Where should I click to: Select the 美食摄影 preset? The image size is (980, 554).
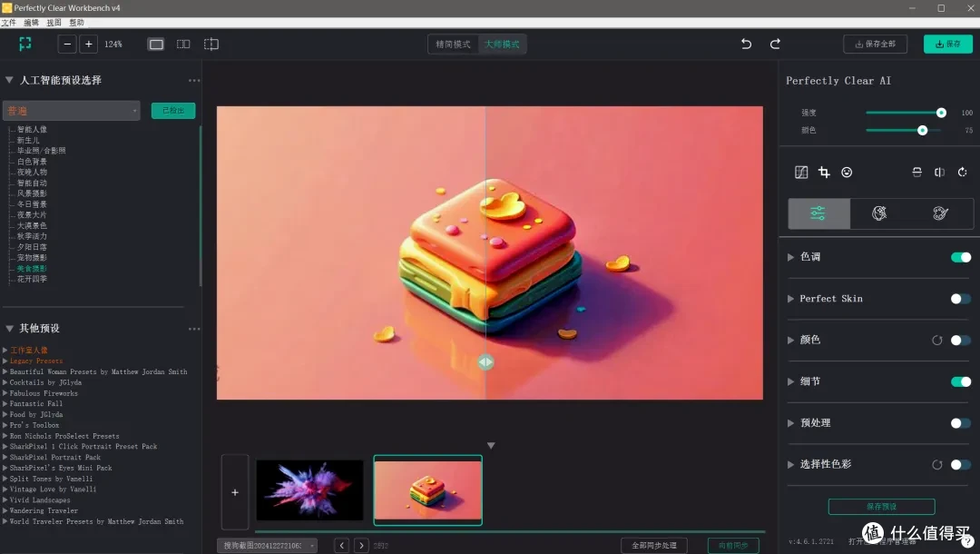tap(31, 268)
